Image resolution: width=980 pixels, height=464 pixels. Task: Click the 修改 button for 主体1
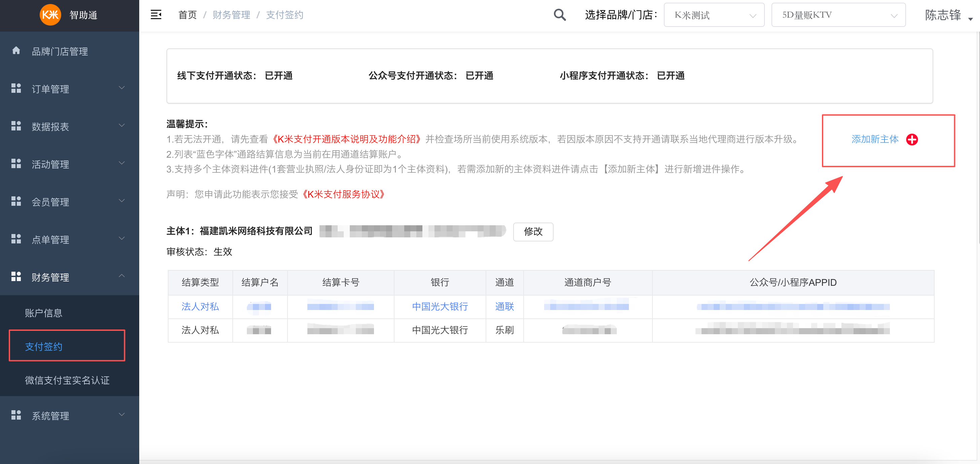tap(533, 232)
